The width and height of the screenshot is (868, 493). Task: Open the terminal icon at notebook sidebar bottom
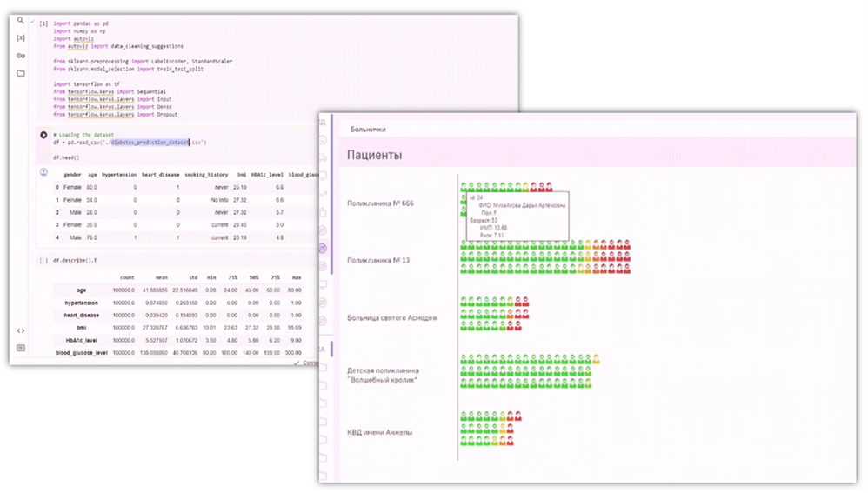[21, 348]
